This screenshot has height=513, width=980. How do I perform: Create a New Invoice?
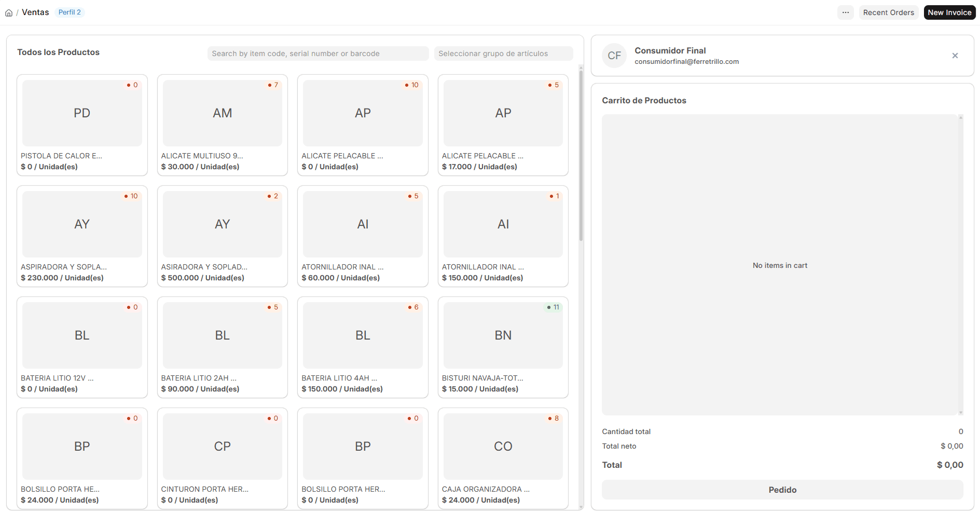[949, 12]
